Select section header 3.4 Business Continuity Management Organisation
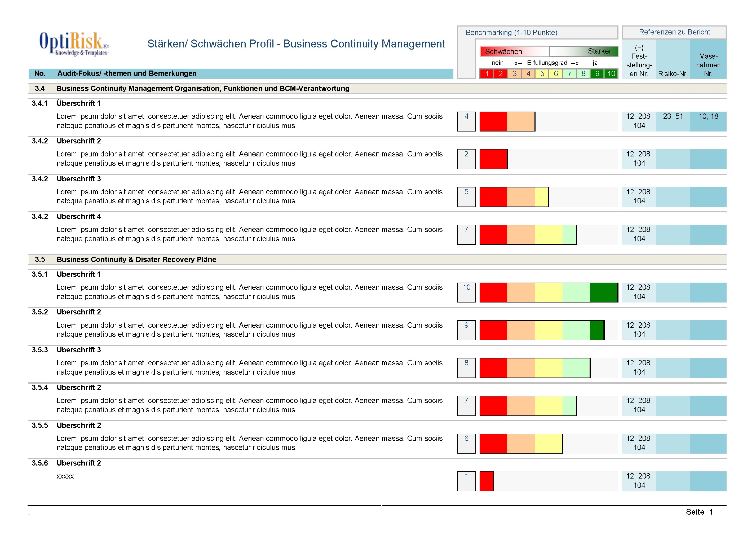Screen dimensions: 756x535 [203, 88]
